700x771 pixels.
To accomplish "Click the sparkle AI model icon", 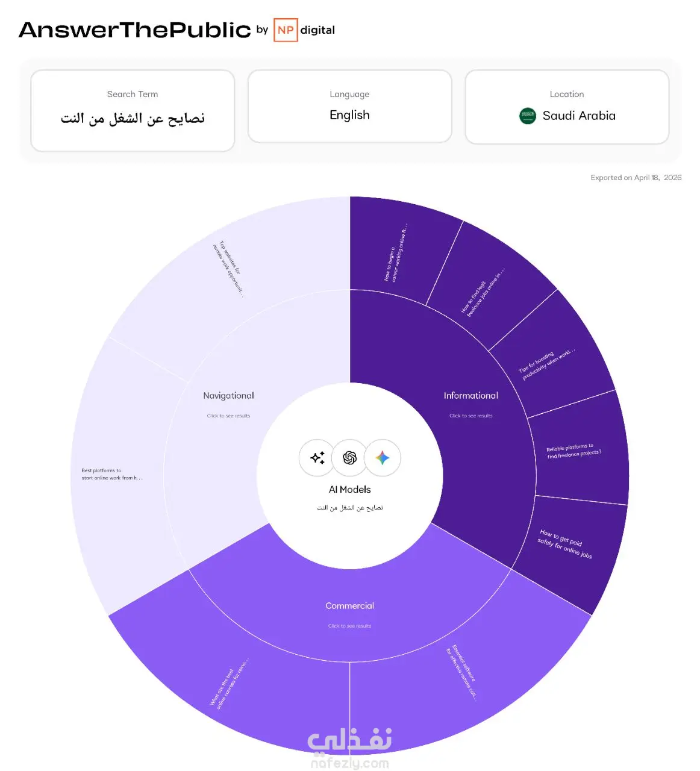I will pyautogui.click(x=317, y=458).
